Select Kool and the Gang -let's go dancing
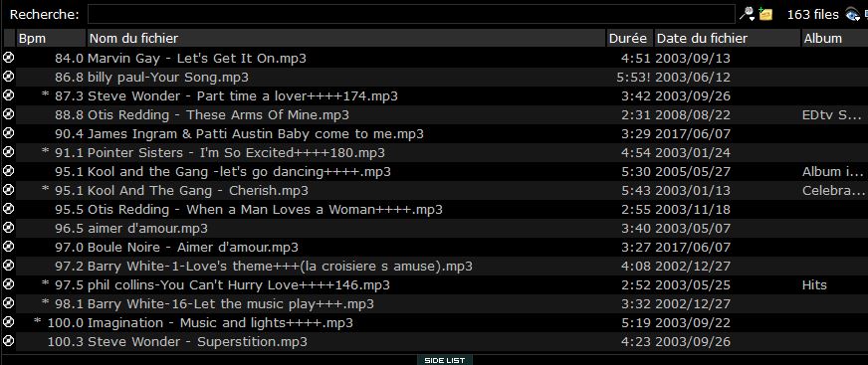868x365 pixels. pos(239,171)
